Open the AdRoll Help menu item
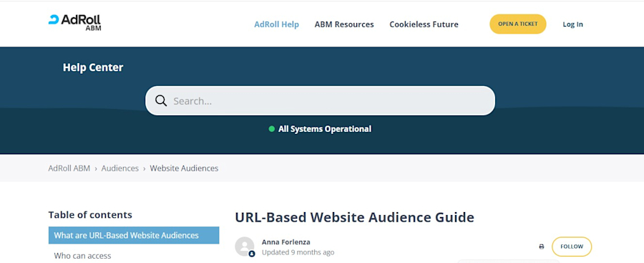The width and height of the screenshot is (644, 263). 276,24
